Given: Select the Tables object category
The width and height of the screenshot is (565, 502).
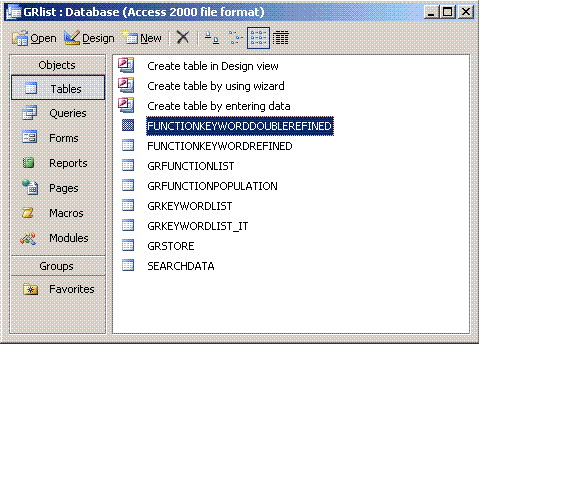Looking at the screenshot, I should (x=58, y=88).
